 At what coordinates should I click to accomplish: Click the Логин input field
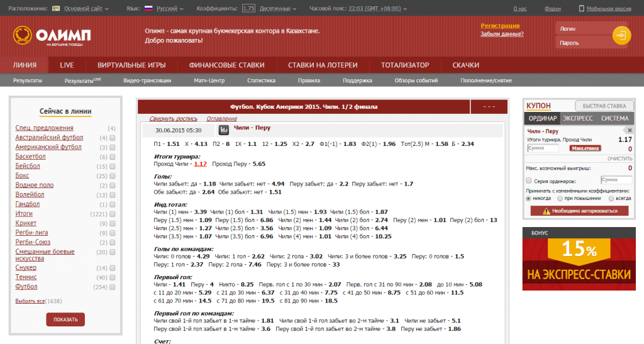click(584, 29)
